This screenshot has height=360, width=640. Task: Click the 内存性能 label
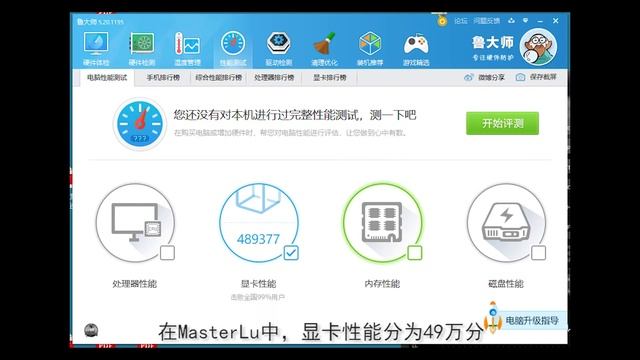(x=382, y=284)
